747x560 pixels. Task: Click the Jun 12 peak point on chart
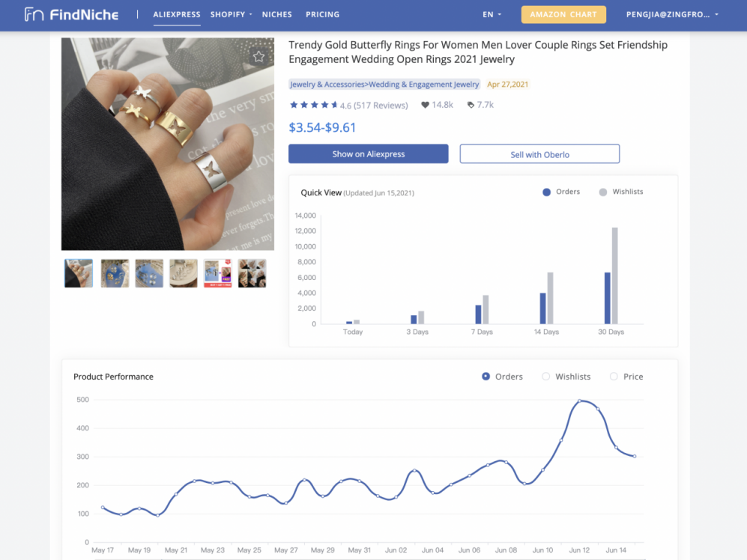pos(580,401)
